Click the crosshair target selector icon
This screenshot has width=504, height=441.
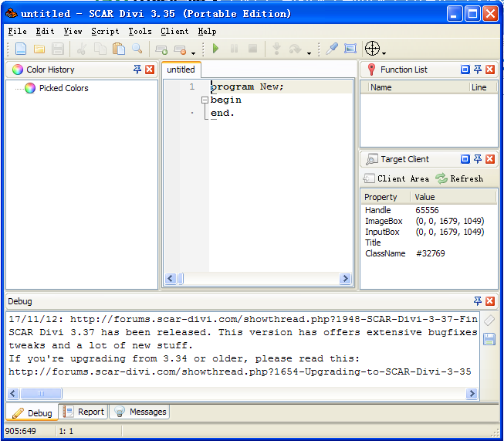[x=372, y=49]
